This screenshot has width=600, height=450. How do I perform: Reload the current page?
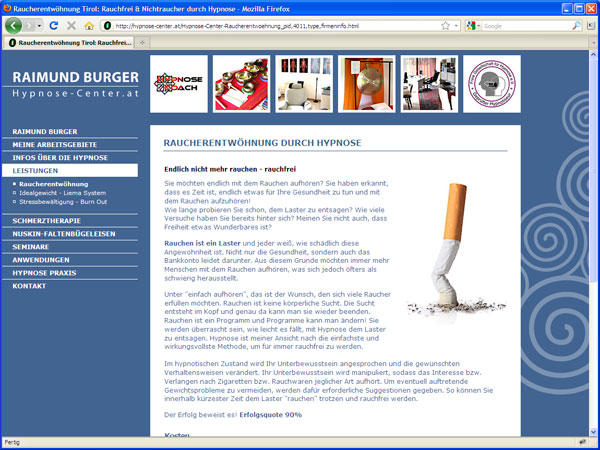pyautogui.click(x=54, y=26)
